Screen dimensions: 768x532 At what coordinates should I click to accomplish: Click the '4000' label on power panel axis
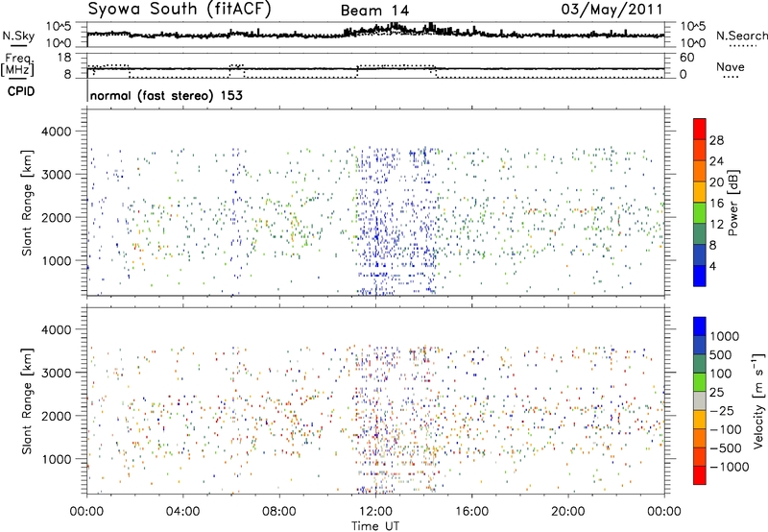(56, 132)
